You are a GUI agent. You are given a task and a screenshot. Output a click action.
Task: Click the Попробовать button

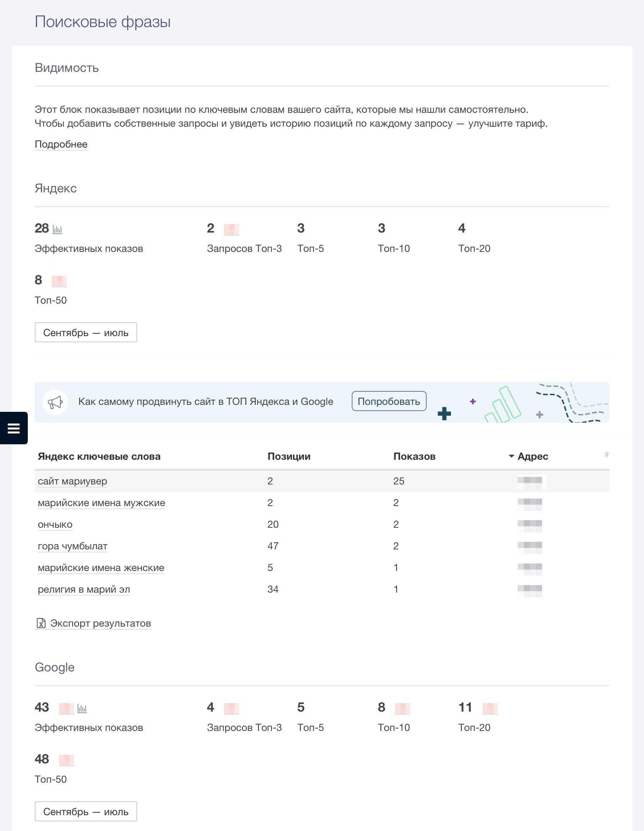click(389, 401)
